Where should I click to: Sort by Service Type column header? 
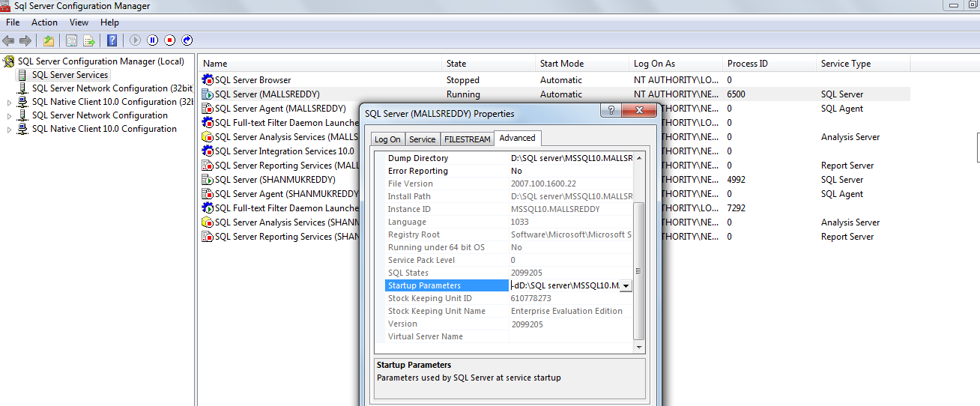click(863, 64)
